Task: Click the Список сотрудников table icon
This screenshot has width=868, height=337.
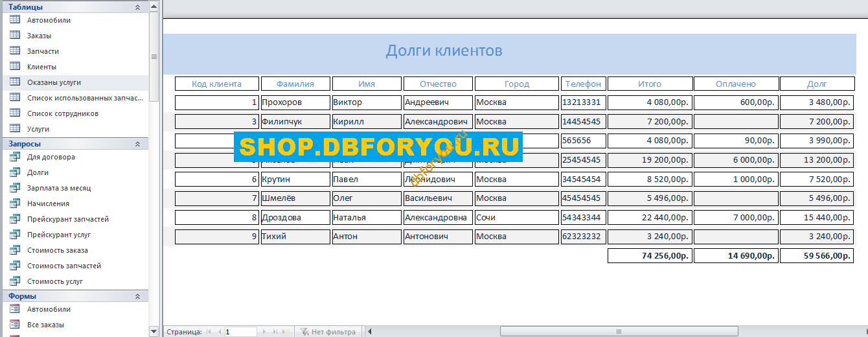Action: 15,113
